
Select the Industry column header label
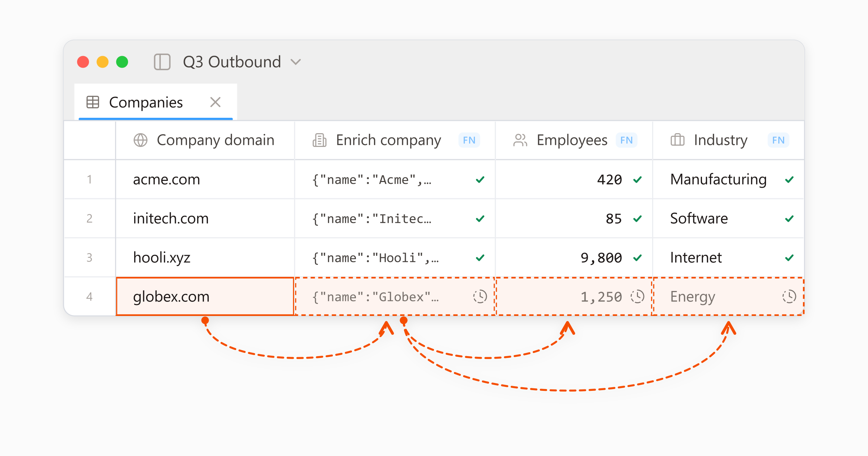coord(720,140)
